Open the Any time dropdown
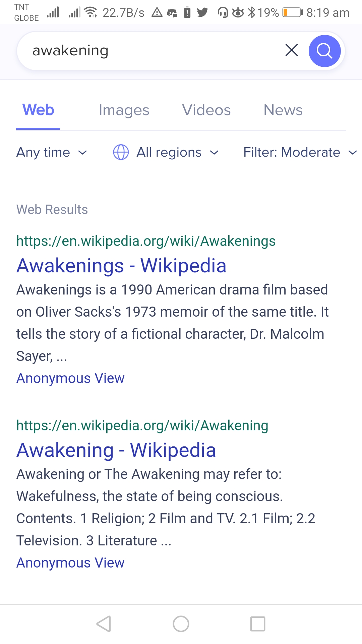This screenshot has width=362, height=644. pyautogui.click(x=52, y=152)
